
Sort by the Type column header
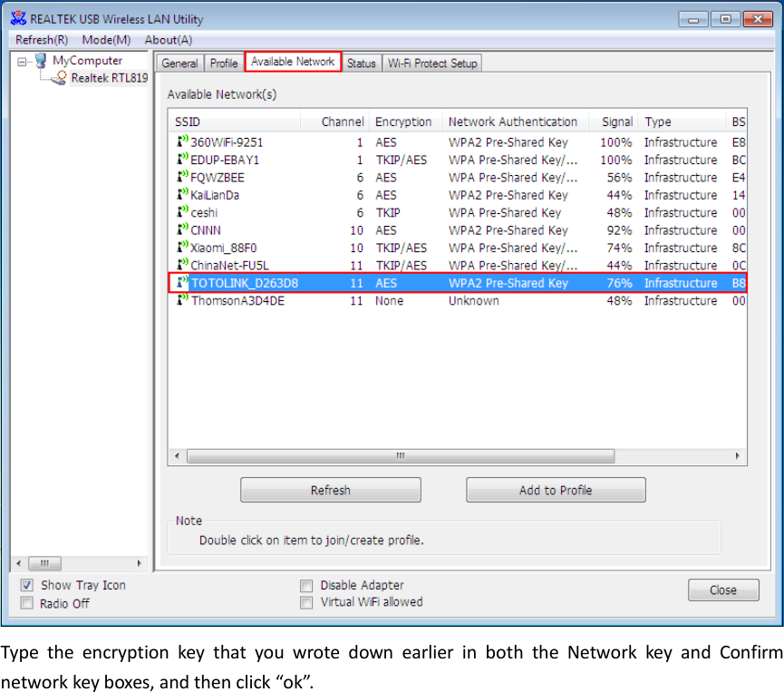(682, 122)
